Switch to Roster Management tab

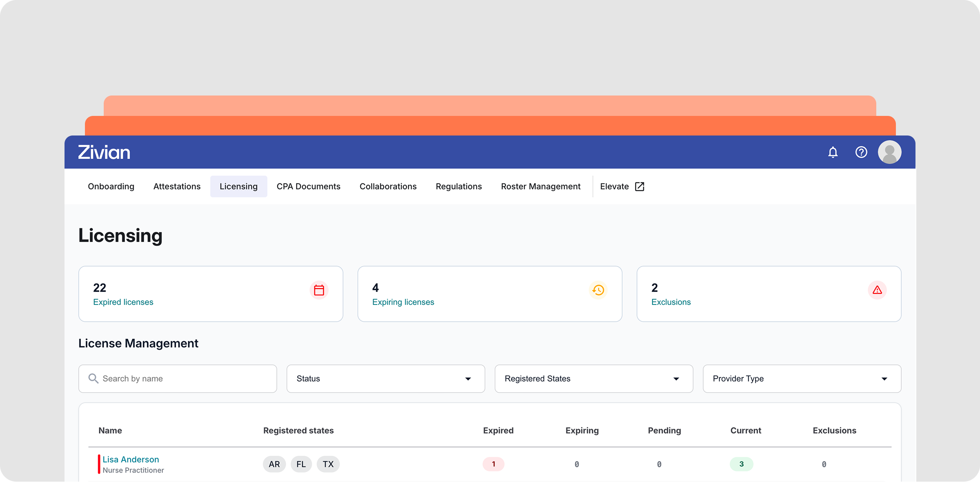pyautogui.click(x=541, y=187)
